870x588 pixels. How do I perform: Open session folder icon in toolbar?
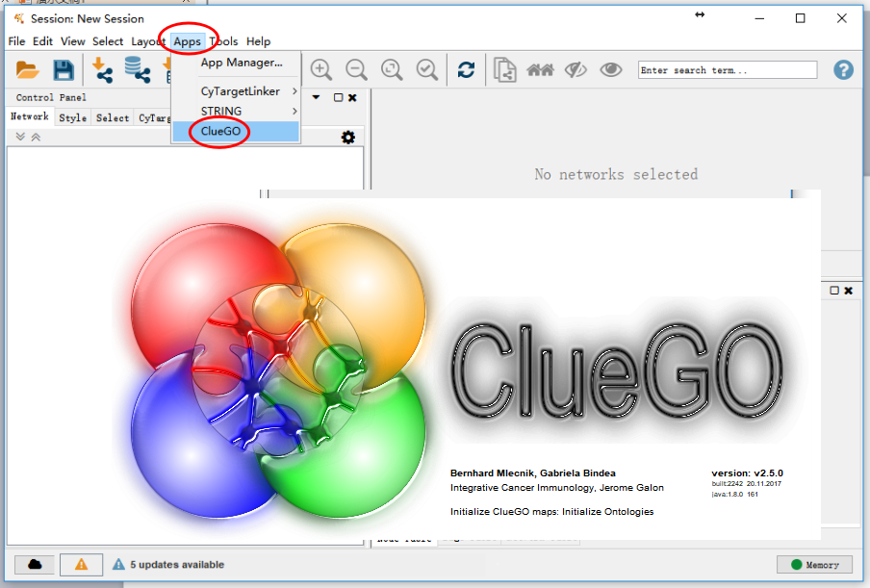point(27,70)
